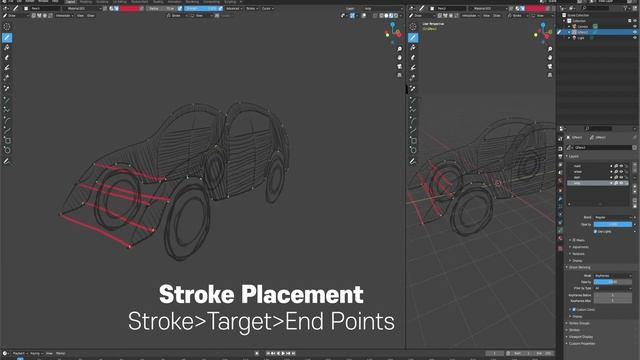Viewport: 640px width, 360px height.
Task: Toggle visibility of first layer in Layers list
Action: [621, 166]
